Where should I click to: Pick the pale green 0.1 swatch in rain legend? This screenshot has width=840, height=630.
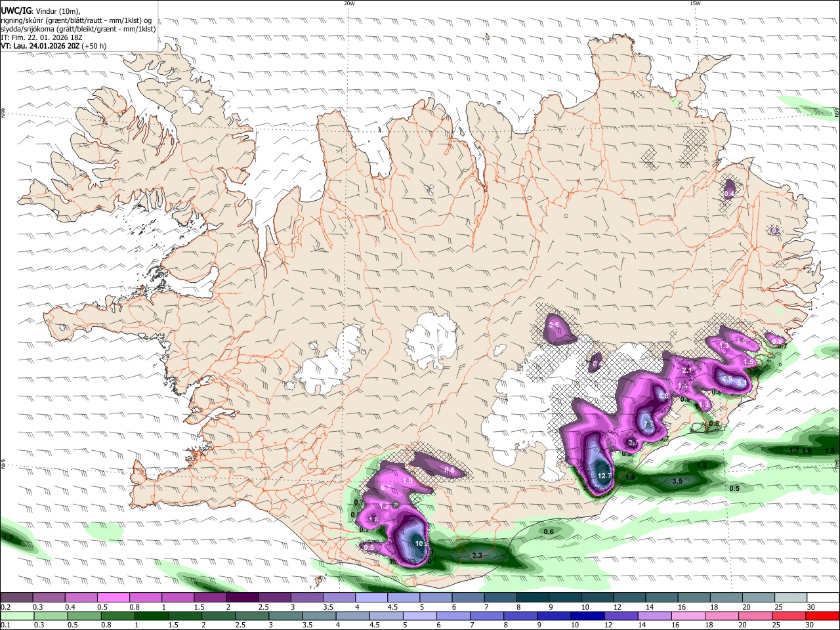coord(17,616)
